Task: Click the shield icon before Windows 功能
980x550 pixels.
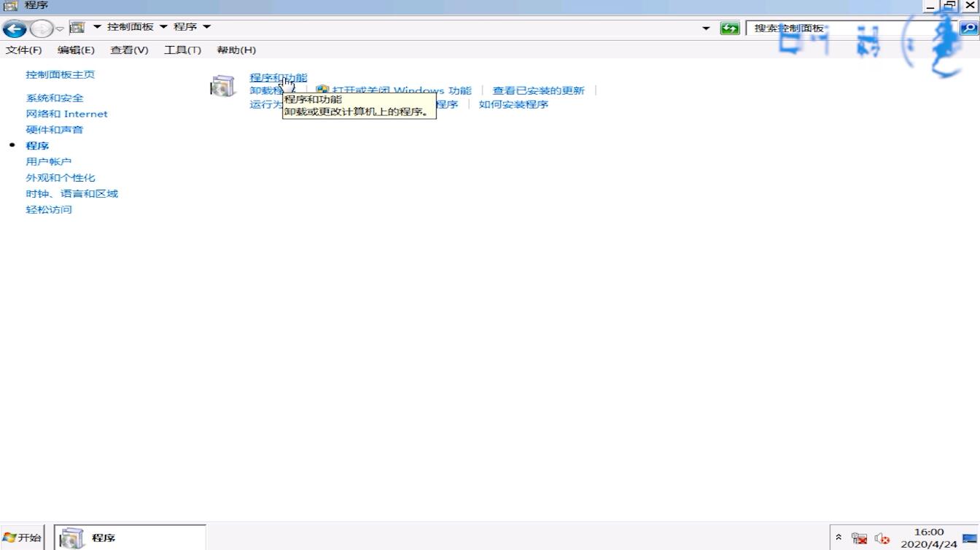Action: point(322,91)
